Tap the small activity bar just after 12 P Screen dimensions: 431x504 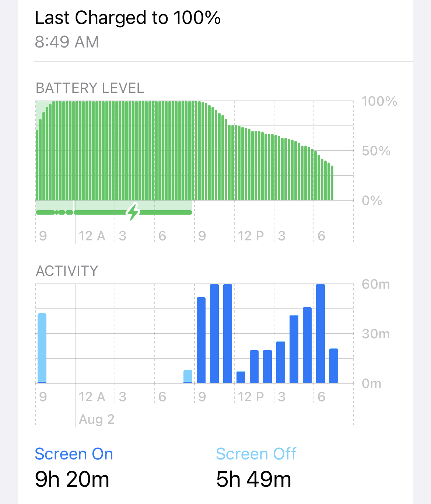241,377
